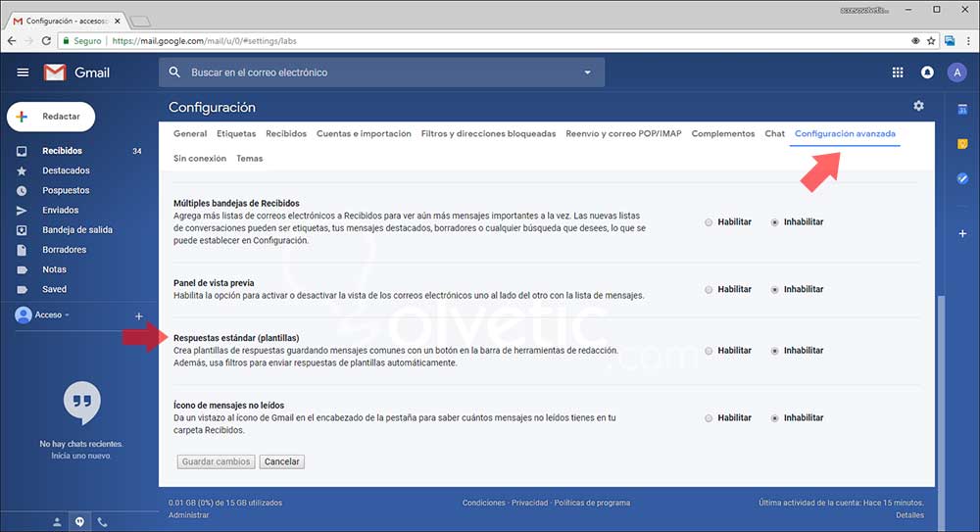Enable Múltiples bandejas de Recibidos
Screen dimensions: 980x532
tap(709, 222)
